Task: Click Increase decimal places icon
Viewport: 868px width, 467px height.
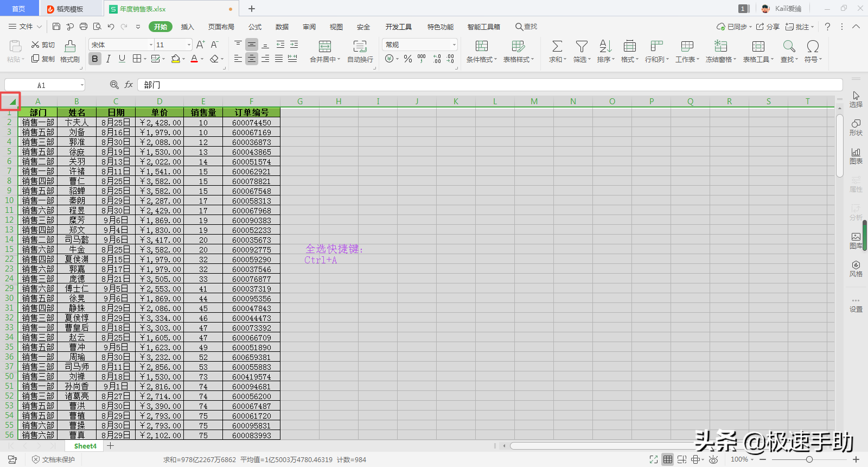Action: tap(437, 59)
